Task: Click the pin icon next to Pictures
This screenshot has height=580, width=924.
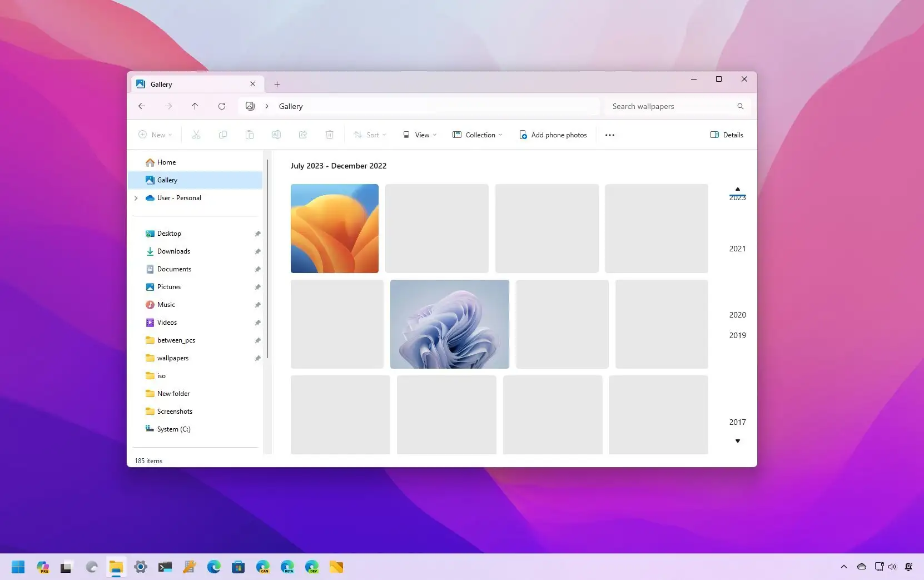Action: click(x=257, y=287)
